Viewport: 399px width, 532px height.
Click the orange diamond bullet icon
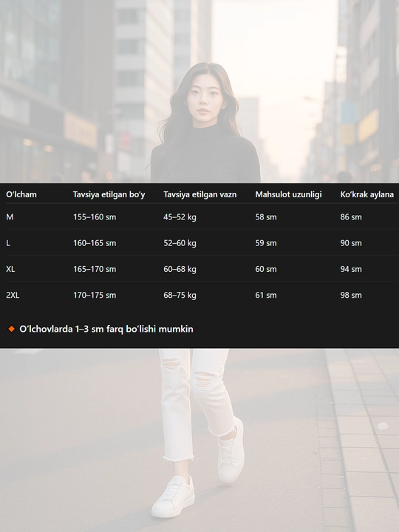pos(12,329)
